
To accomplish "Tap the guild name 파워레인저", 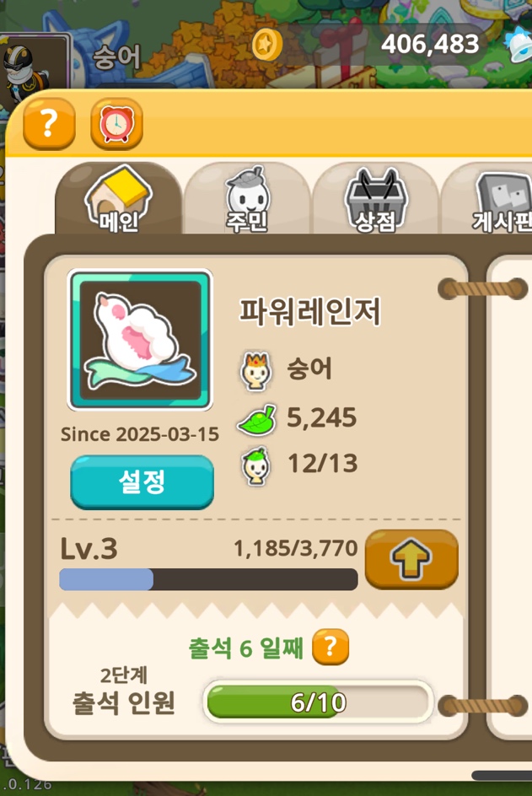I will point(309,311).
